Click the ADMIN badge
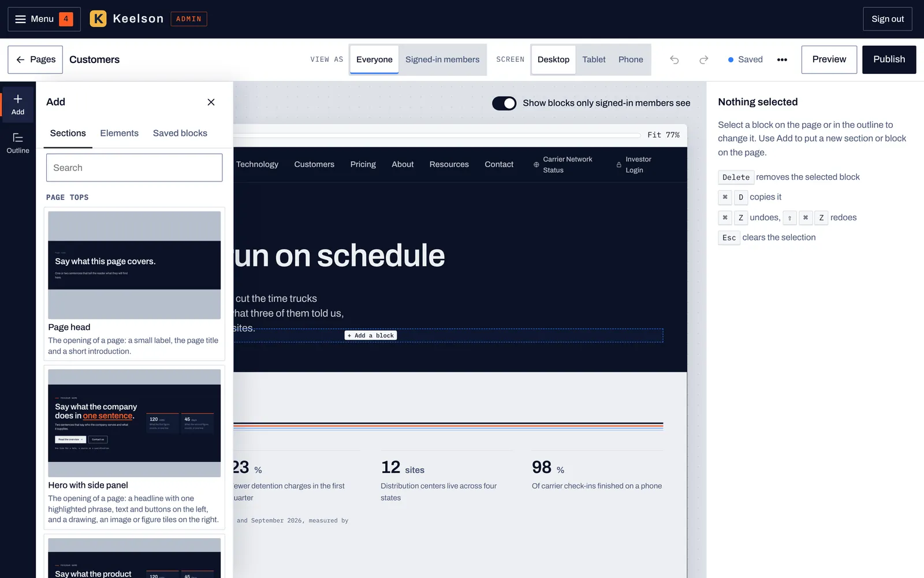 tap(189, 19)
